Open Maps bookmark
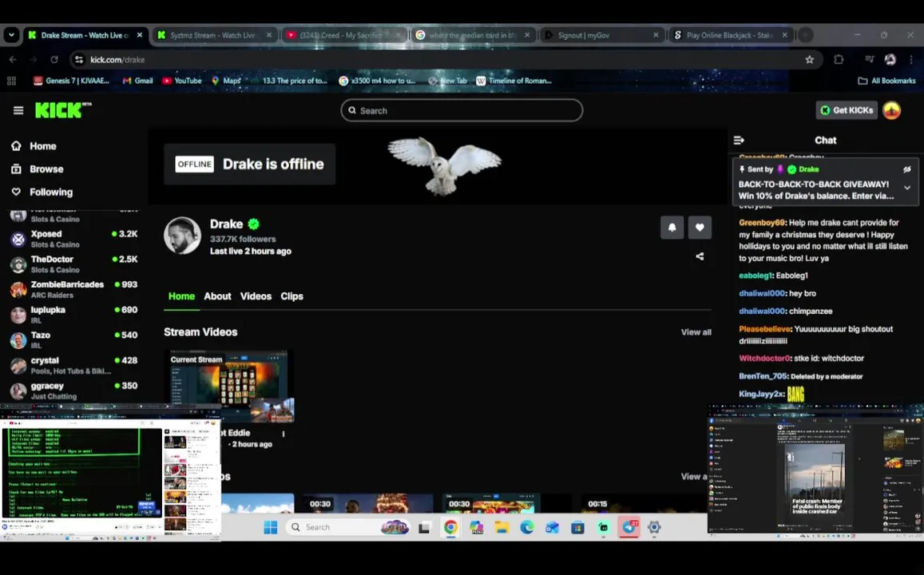This screenshot has width=924, height=575. 226,81
